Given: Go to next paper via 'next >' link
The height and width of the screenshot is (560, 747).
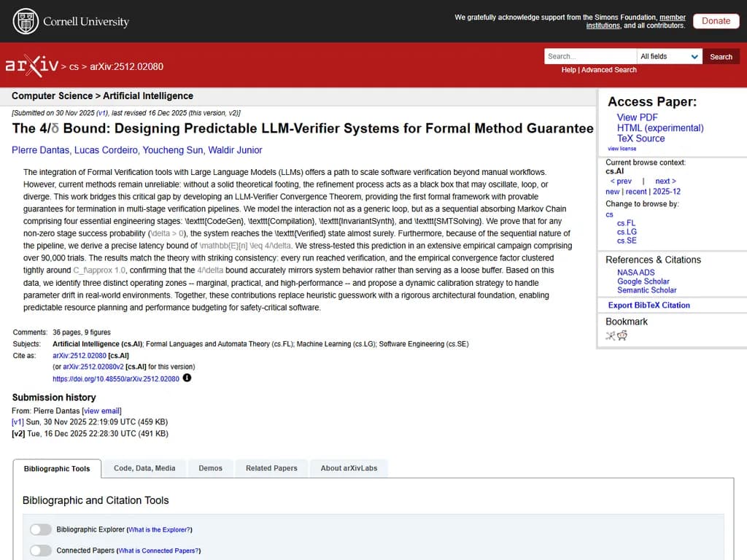Looking at the screenshot, I should [x=665, y=181].
